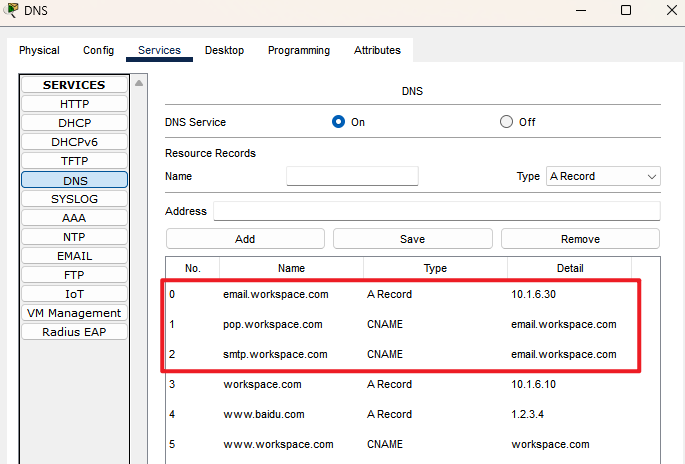Choose the Radius EAP service
This screenshot has height=464, width=685.
[74, 332]
